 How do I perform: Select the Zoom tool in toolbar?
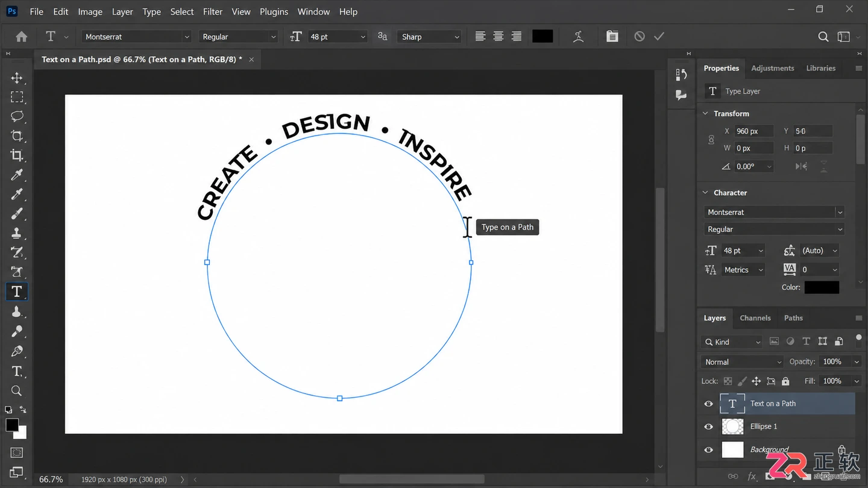(17, 390)
